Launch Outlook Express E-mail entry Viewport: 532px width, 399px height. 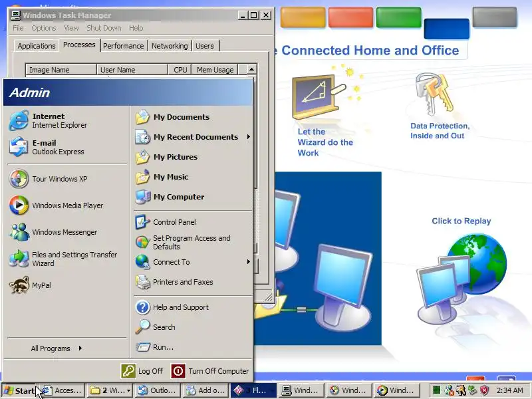[66, 147]
